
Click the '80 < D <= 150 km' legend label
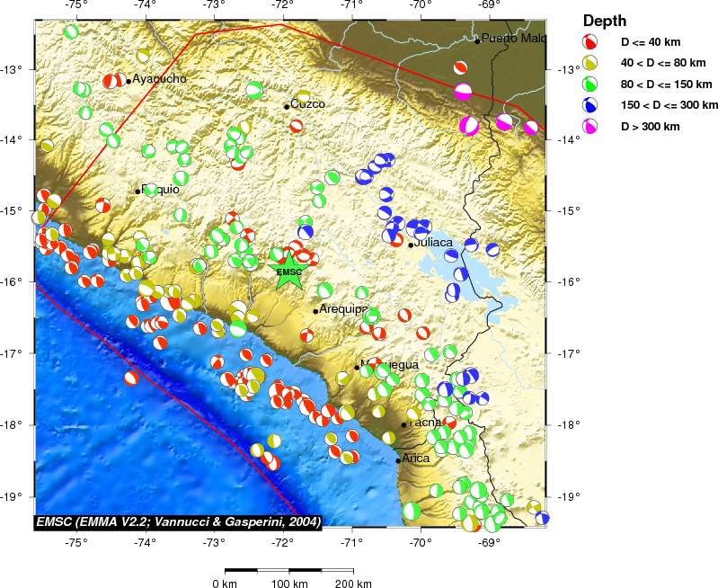[x=666, y=85]
